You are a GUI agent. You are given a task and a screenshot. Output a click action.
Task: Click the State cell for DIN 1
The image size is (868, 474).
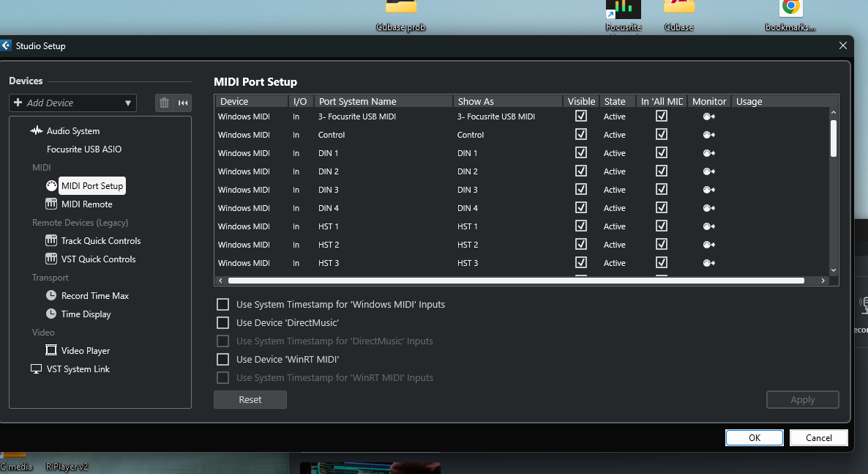(x=615, y=153)
